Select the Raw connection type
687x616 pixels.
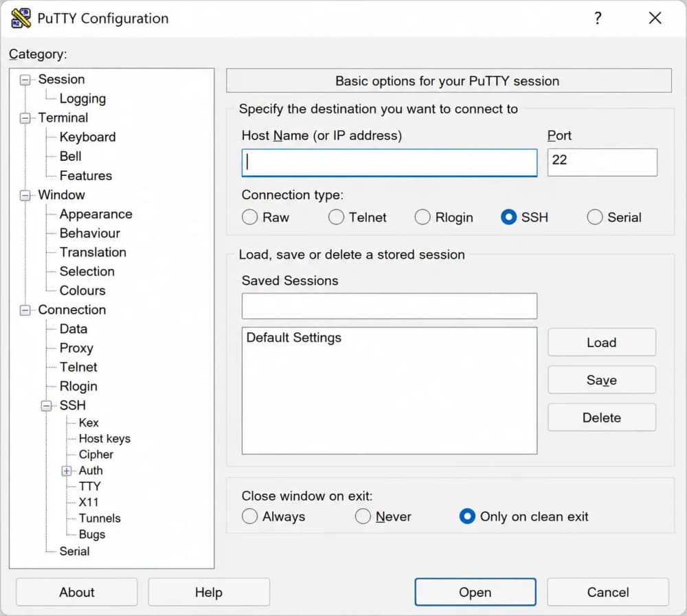click(250, 217)
